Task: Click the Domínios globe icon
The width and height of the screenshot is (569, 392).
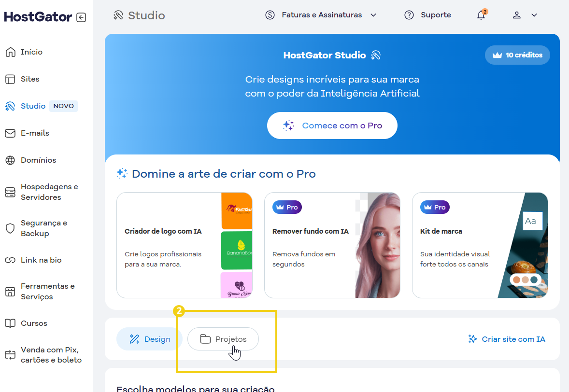Action: [x=10, y=160]
